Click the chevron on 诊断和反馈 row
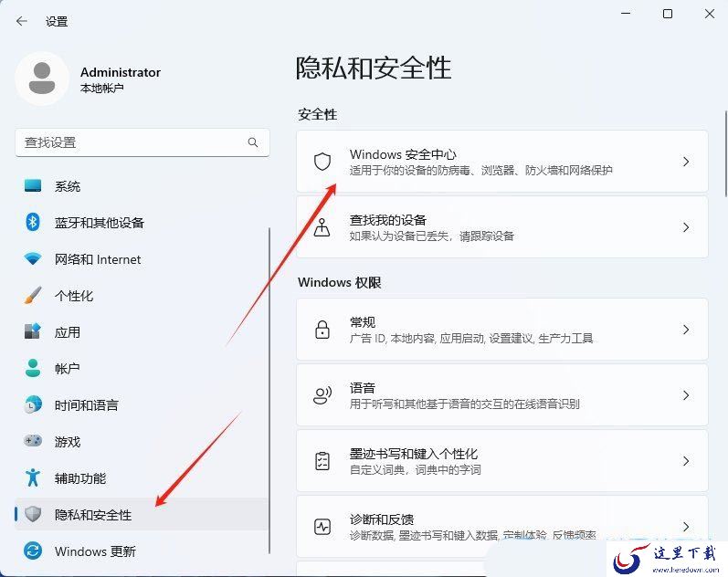The image size is (728, 577). (x=686, y=527)
